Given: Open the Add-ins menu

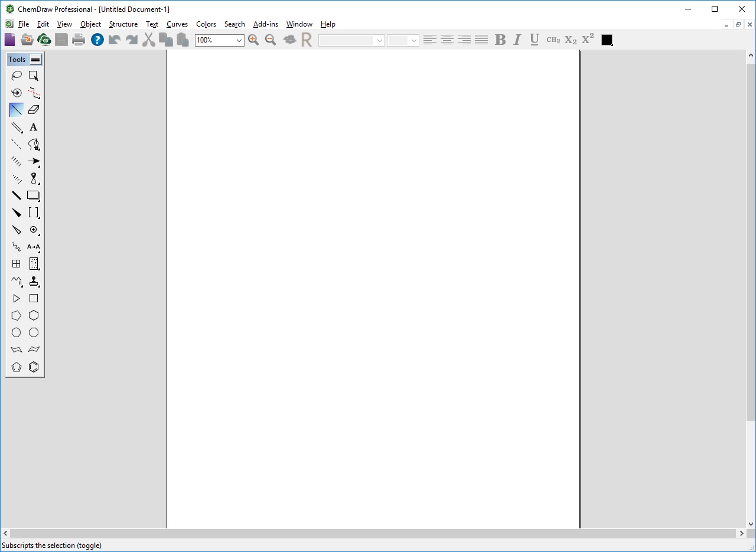Looking at the screenshot, I should click(x=266, y=24).
